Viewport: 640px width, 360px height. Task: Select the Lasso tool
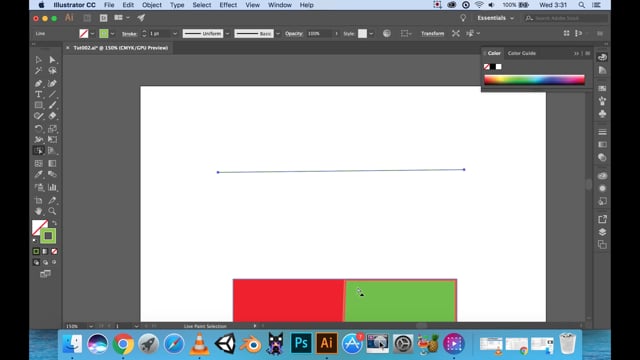click(52, 71)
